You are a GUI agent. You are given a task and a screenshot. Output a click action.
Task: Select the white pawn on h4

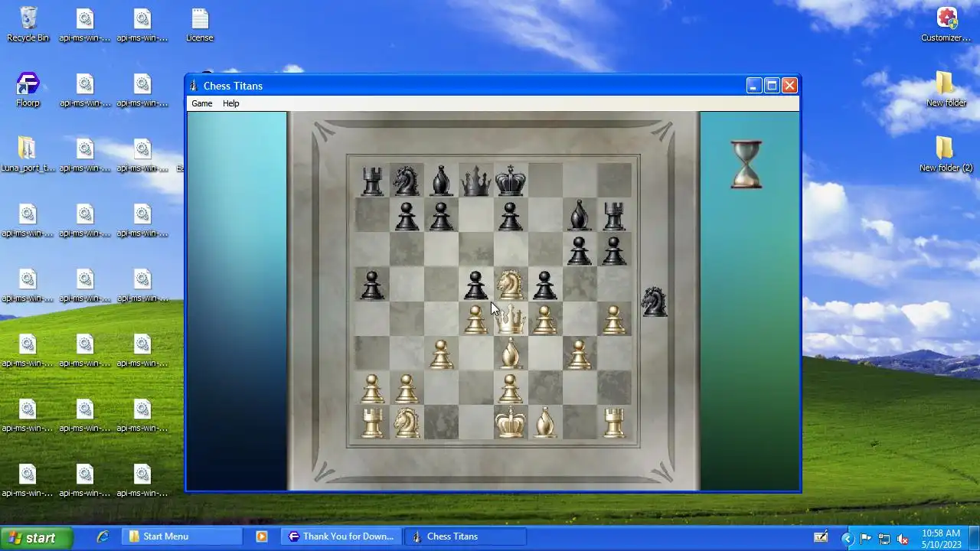614,320
